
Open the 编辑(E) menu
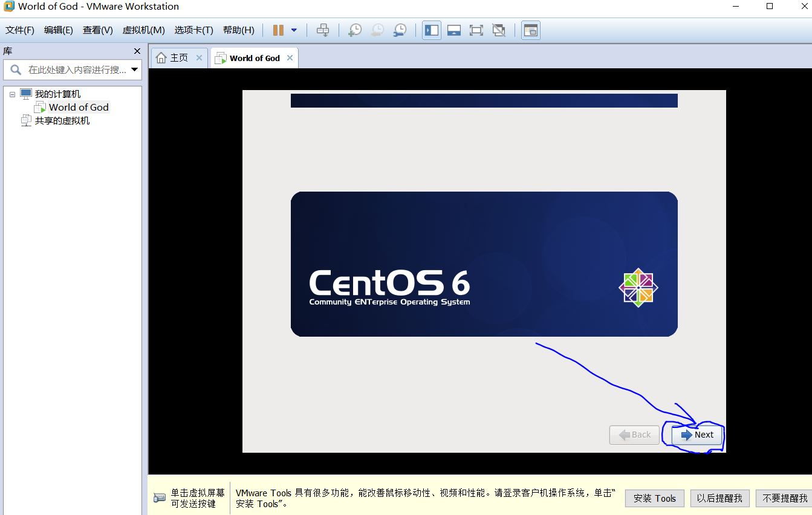point(59,30)
